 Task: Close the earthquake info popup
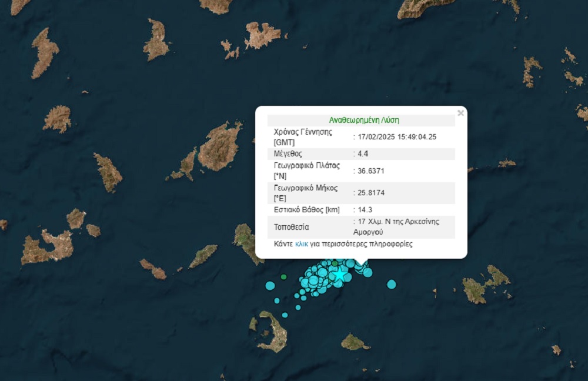[x=460, y=113]
